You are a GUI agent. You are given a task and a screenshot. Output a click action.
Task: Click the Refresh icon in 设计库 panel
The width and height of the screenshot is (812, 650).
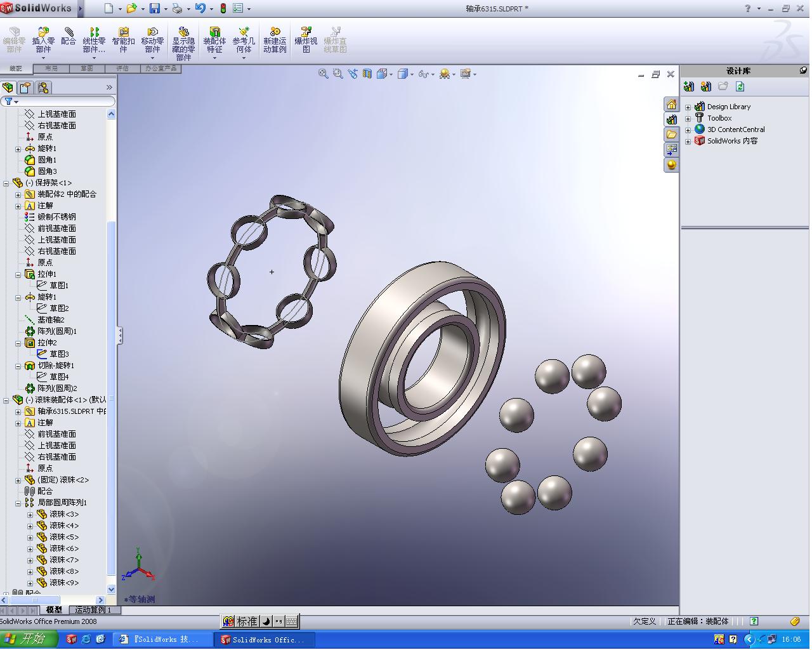pyautogui.click(x=740, y=86)
